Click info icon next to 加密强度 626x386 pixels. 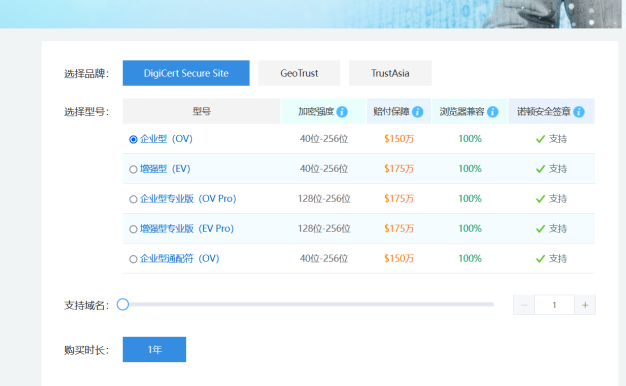(x=342, y=112)
